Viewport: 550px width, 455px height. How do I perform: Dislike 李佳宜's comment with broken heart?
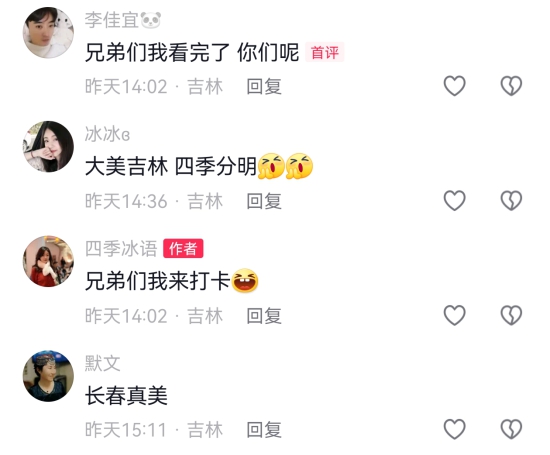[511, 86]
